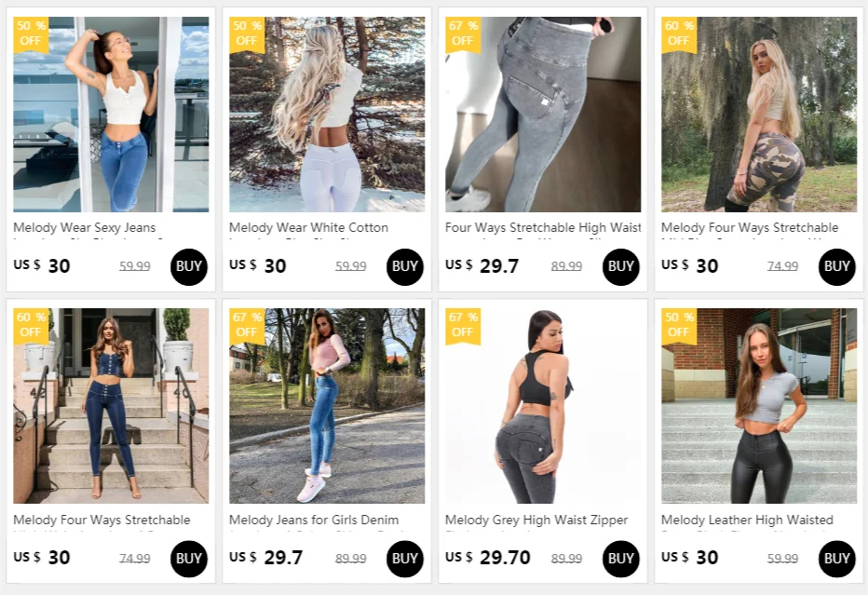This screenshot has width=868, height=595.
Task: Click BUY for the dark blue high waist jeans
Action: click(189, 559)
